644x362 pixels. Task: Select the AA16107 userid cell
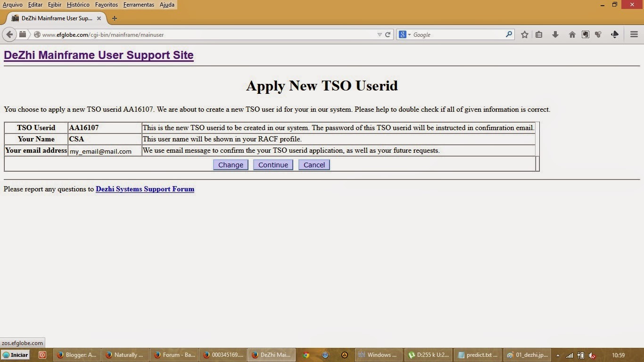click(x=105, y=128)
